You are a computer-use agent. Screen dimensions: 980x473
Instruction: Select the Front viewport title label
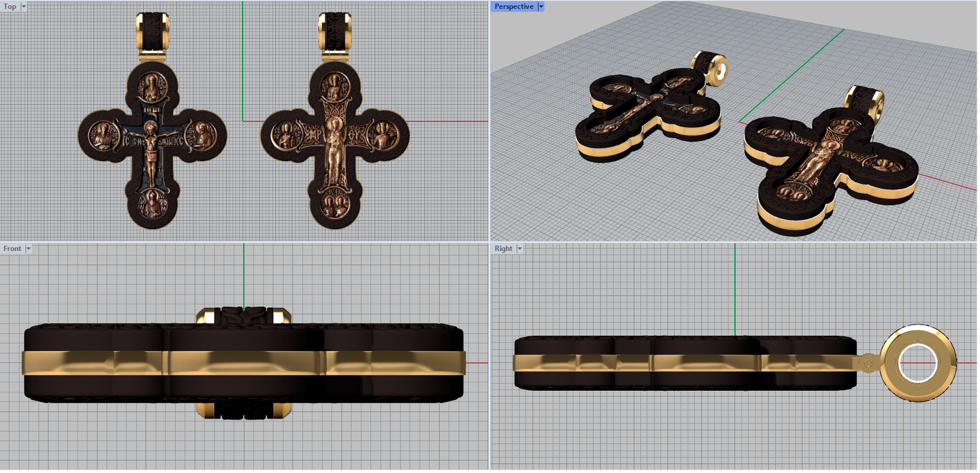(12, 249)
